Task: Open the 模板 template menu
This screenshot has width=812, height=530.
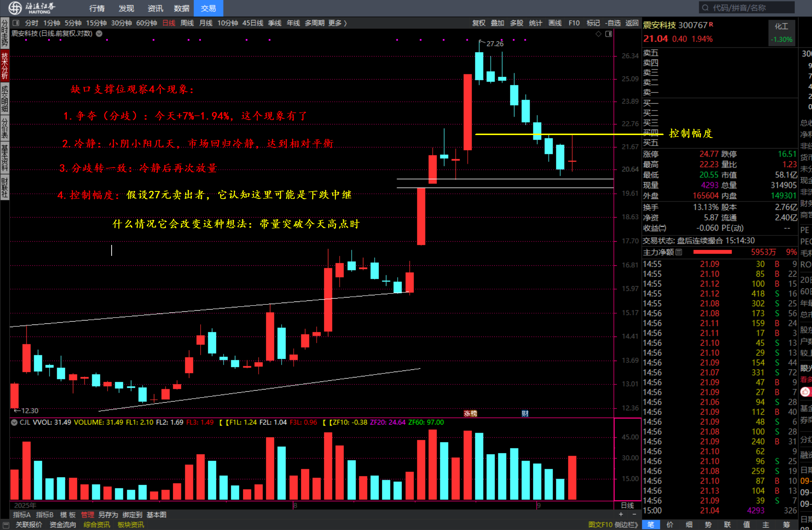Action: tap(68, 515)
